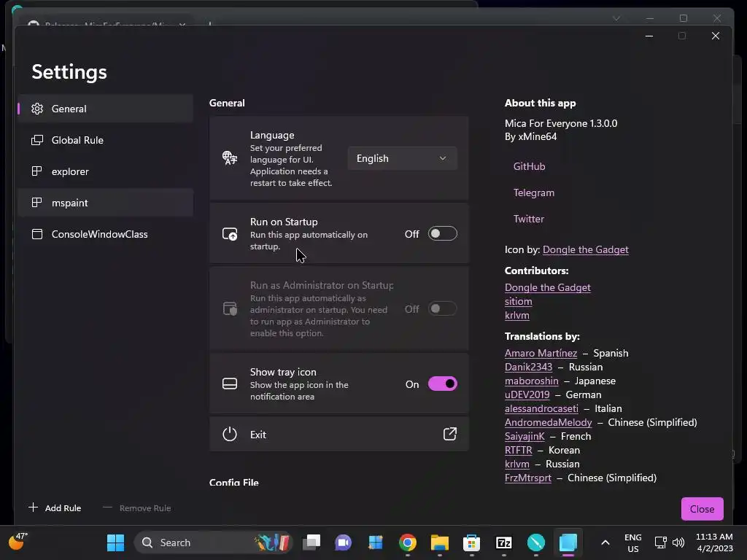Open SaiyajinK translator link

click(x=525, y=436)
